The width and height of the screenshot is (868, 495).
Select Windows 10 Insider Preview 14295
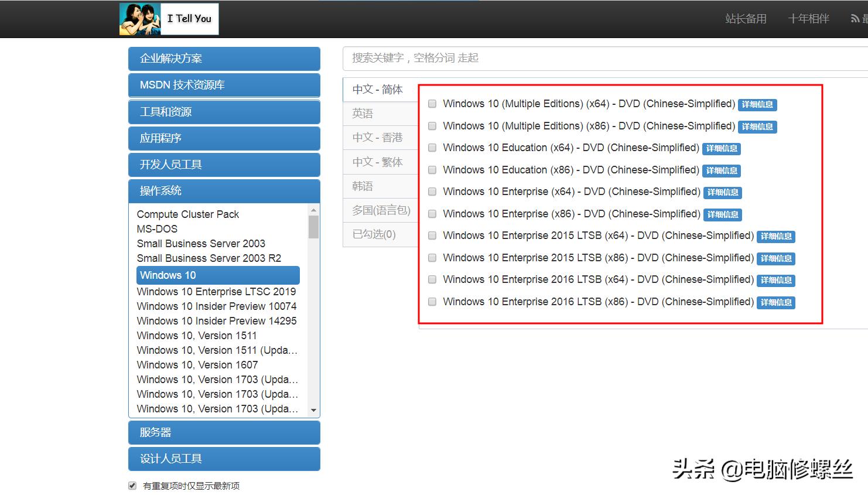click(x=217, y=321)
